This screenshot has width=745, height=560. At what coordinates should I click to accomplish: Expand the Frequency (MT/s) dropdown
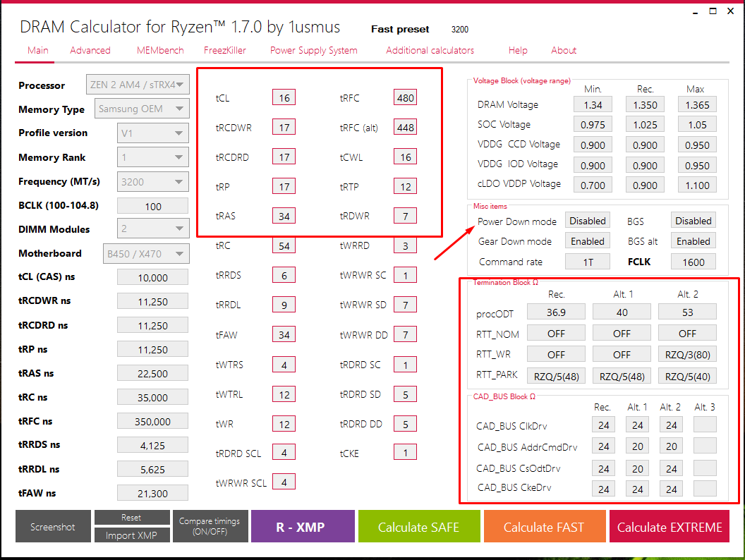(153, 181)
